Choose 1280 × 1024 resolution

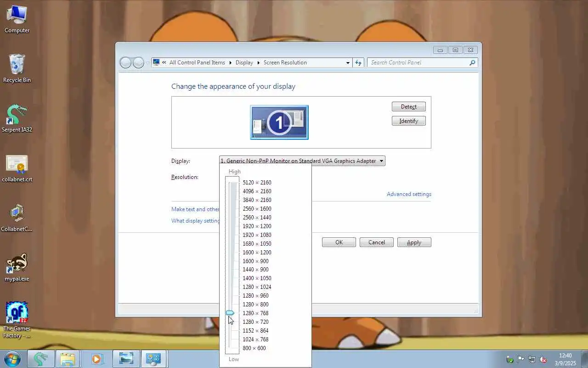[x=257, y=287]
